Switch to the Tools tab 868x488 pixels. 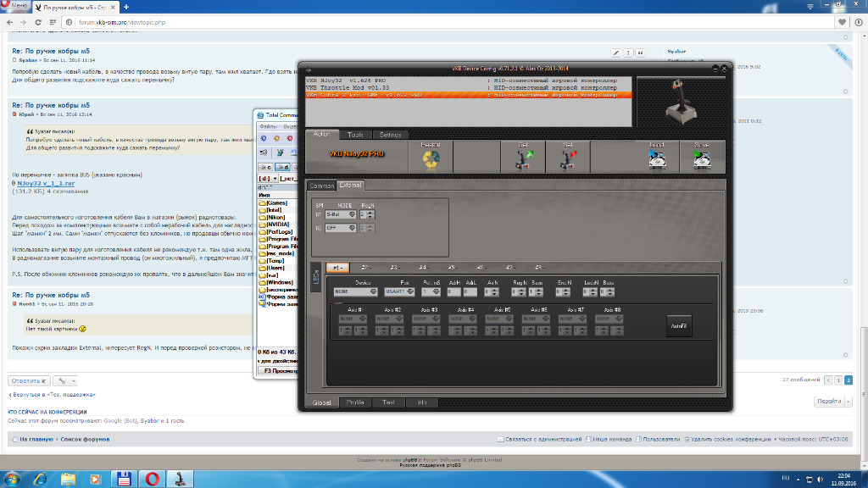tap(356, 135)
